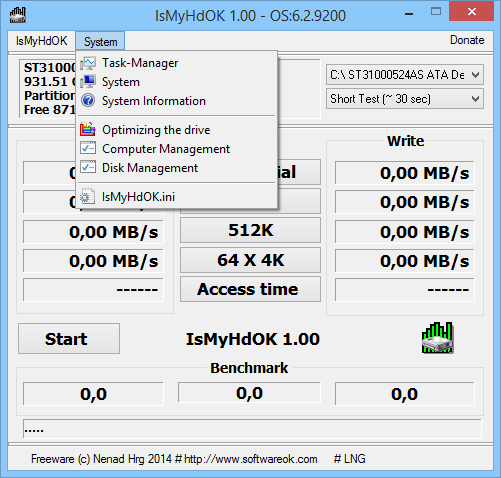Click the first Write 0,00 MB/s field
This screenshot has height=478, width=501.
pyautogui.click(x=404, y=173)
